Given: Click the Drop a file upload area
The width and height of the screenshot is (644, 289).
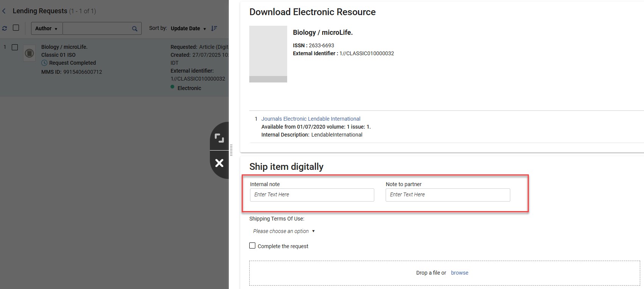Looking at the screenshot, I should click(x=444, y=273).
